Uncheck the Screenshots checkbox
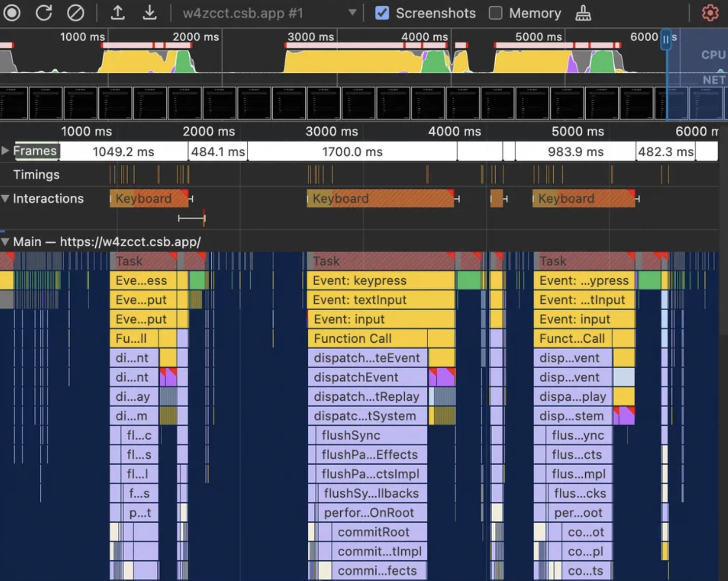 (382, 13)
